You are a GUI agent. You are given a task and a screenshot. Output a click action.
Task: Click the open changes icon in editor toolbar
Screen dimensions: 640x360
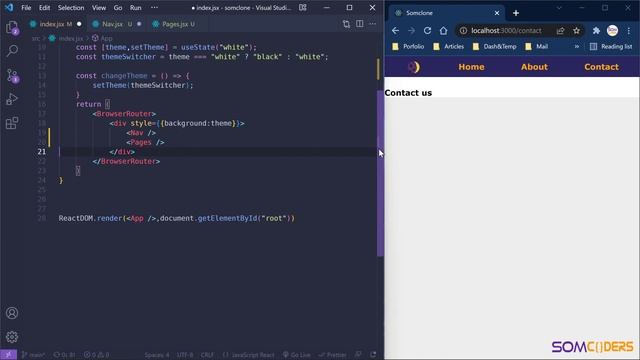coord(346,24)
